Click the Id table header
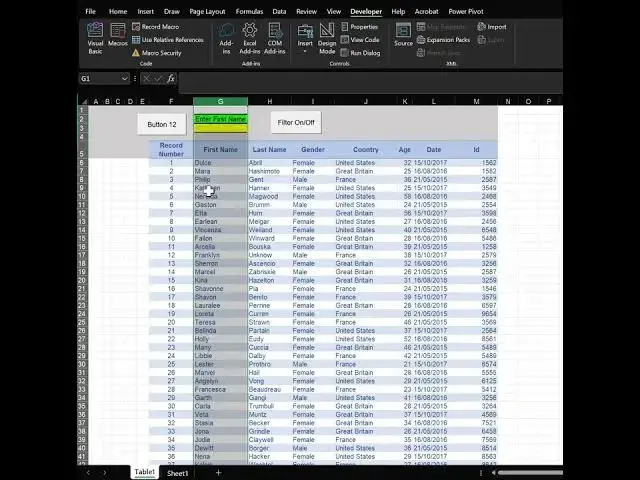Image resolution: width=640 pixels, height=480 pixels. [476, 149]
